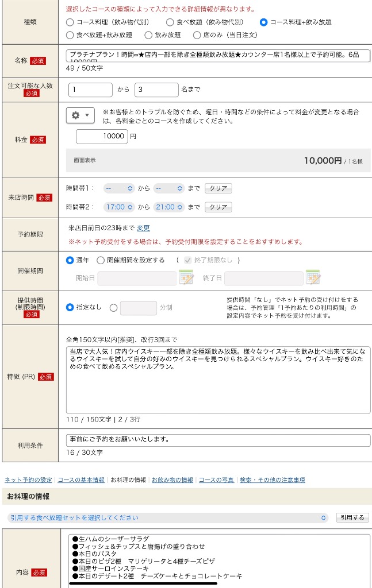The height and width of the screenshot is (588, 372).
Task: Select the コース料理（飲み物代別） radio option
Action: [70, 22]
